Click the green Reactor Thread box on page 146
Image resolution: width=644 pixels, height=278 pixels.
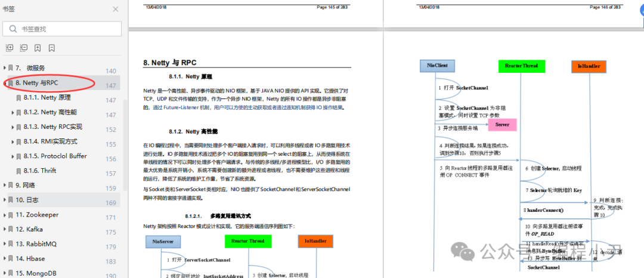[522, 66]
